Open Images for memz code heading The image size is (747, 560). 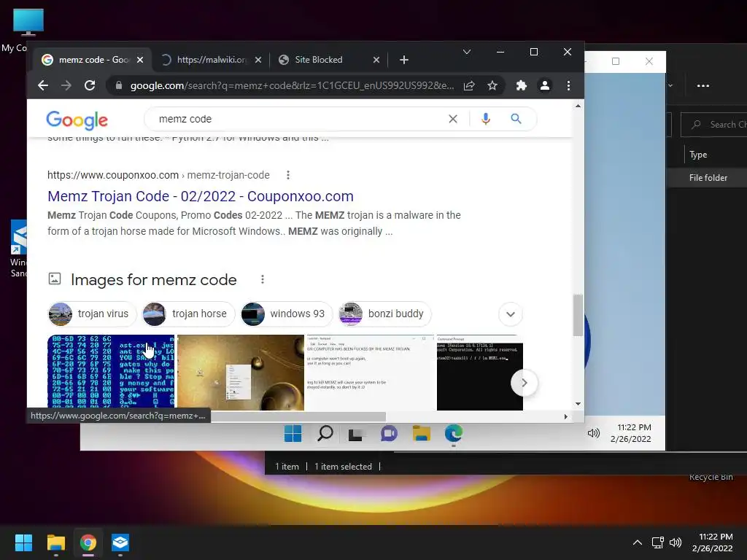(153, 279)
